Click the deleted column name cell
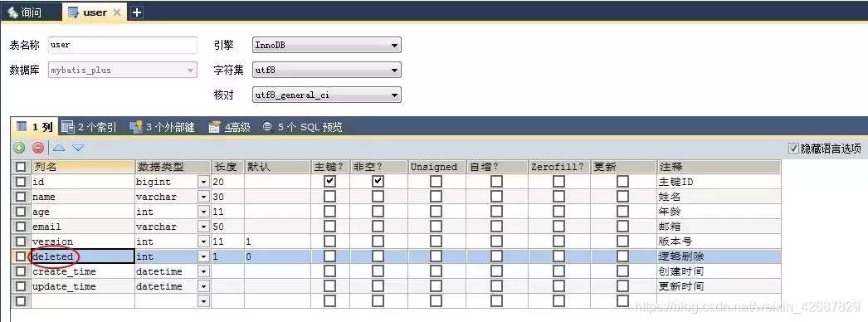The height and width of the screenshot is (322, 868). coord(82,256)
